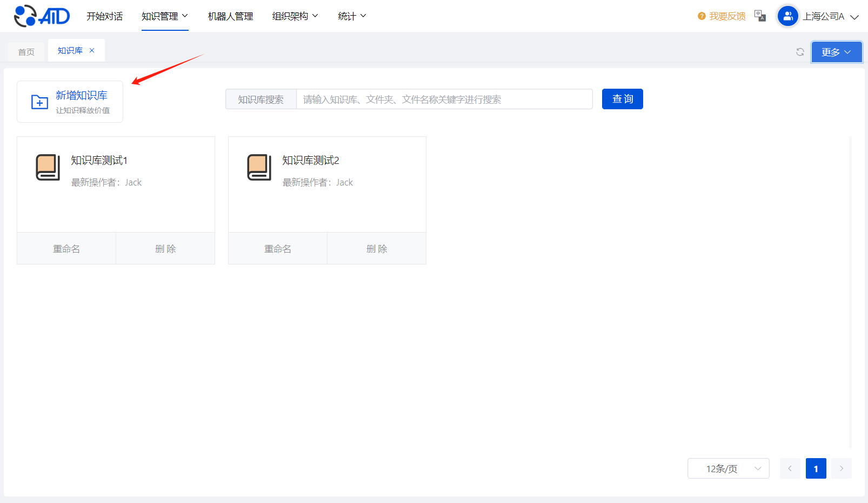This screenshot has width=868, height=503.
Task: Select the 知识库 tab
Action: pyautogui.click(x=70, y=50)
